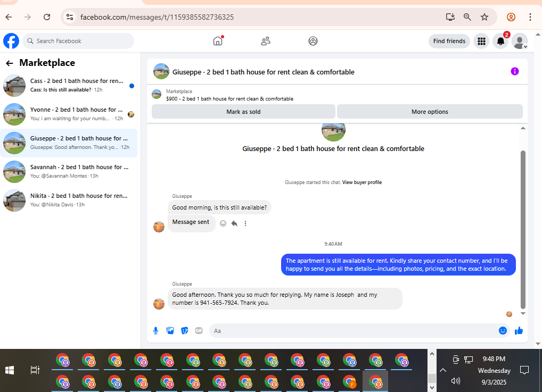Open the Savannah conversation

pyautogui.click(x=69, y=171)
